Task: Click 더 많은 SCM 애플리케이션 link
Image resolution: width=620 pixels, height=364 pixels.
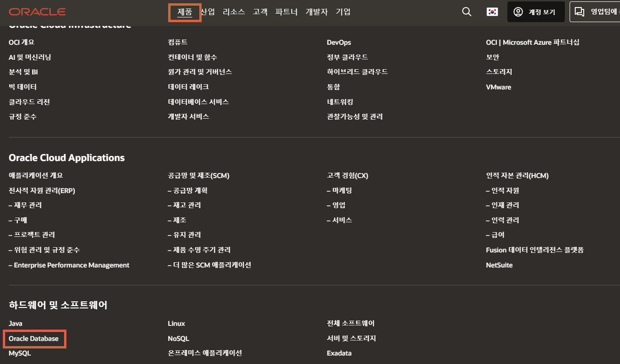Action: click(x=210, y=265)
